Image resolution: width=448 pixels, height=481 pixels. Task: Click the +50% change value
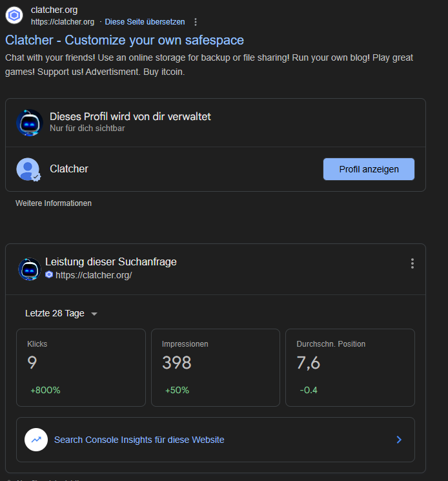(178, 390)
